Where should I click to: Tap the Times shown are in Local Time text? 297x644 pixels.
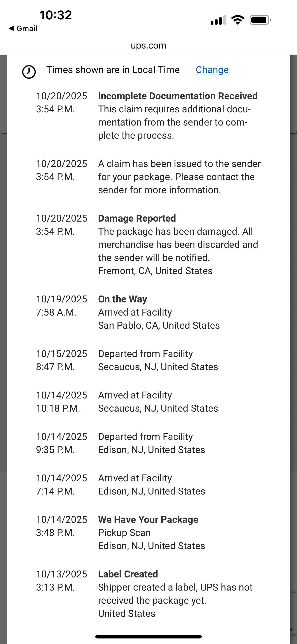(113, 70)
